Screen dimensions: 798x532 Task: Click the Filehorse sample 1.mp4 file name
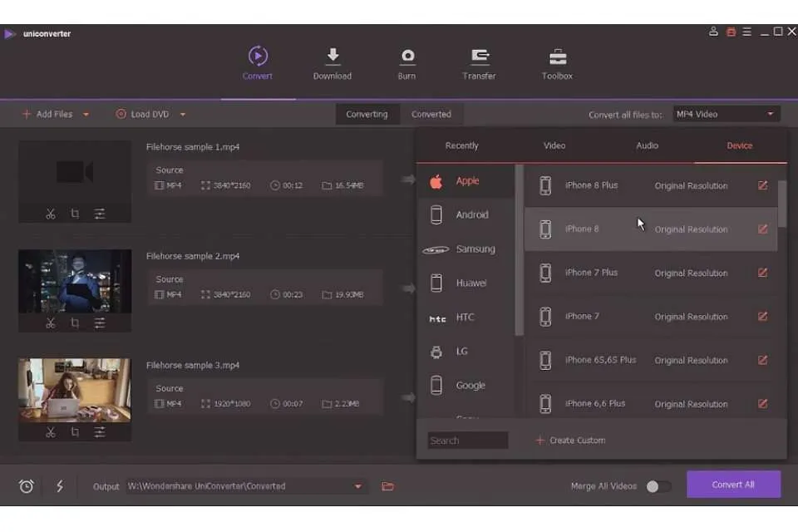(x=193, y=147)
